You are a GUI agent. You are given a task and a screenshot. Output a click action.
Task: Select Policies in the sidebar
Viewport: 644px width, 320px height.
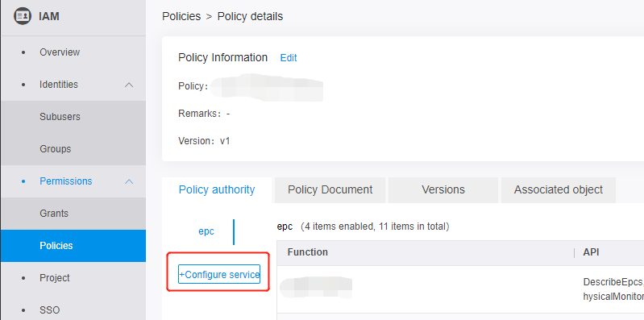tap(56, 246)
